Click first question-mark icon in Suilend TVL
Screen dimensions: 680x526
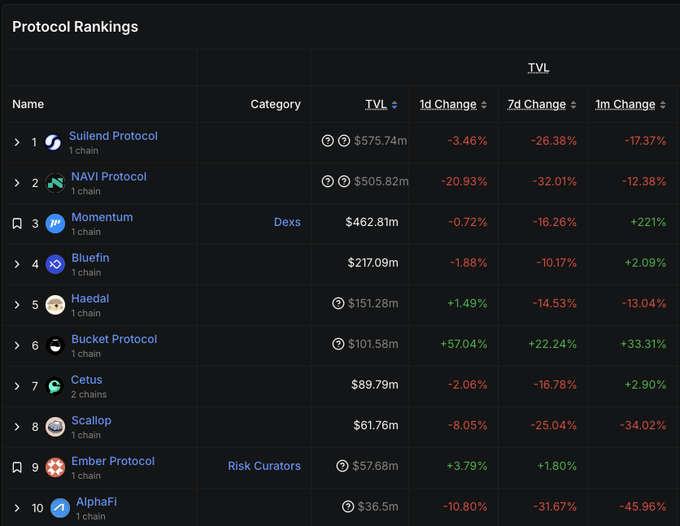coord(327,140)
